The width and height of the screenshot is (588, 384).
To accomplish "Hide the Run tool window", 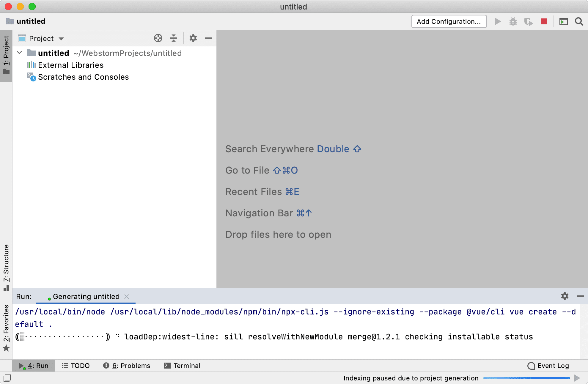I will (x=580, y=296).
